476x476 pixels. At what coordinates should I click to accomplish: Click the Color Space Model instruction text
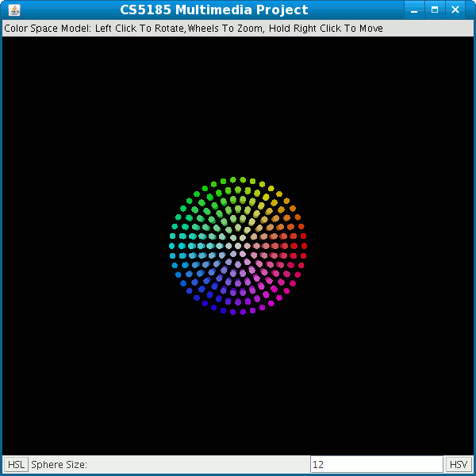[x=194, y=29]
